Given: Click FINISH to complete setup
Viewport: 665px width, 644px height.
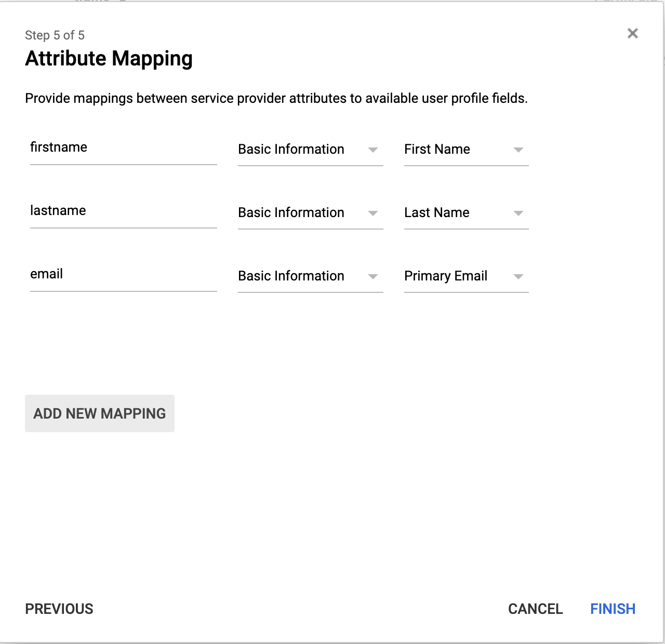Looking at the screenshot, I should click(x=613, y=609).
